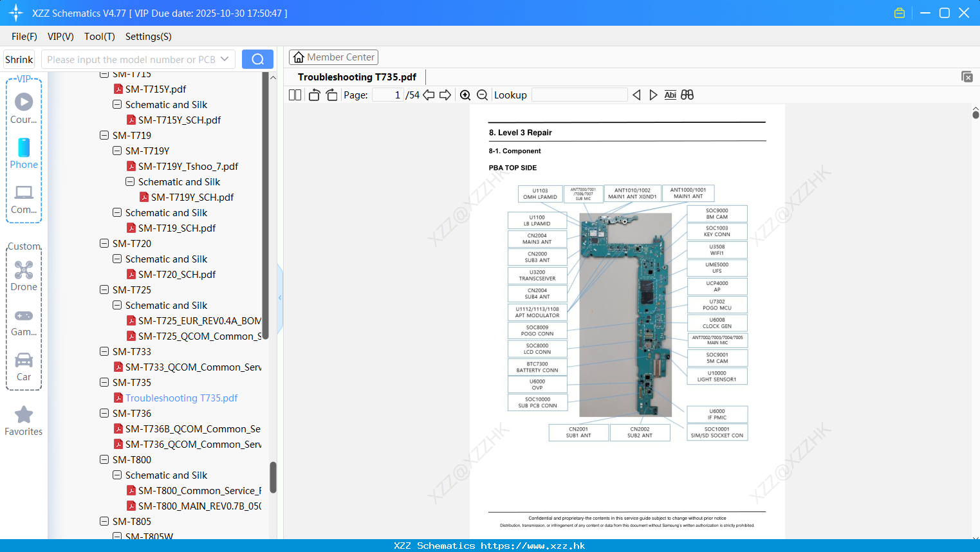Open the Drone category
Viewport: 980px width, 552px height.
click(24, 276)
